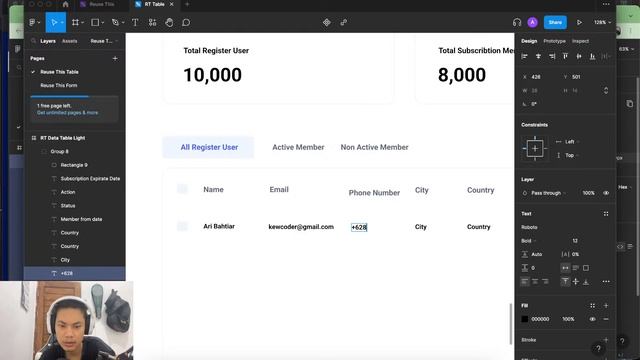Open zoom level dropdown
Viewport: 640px width, 360px height.
coord(602,22)
